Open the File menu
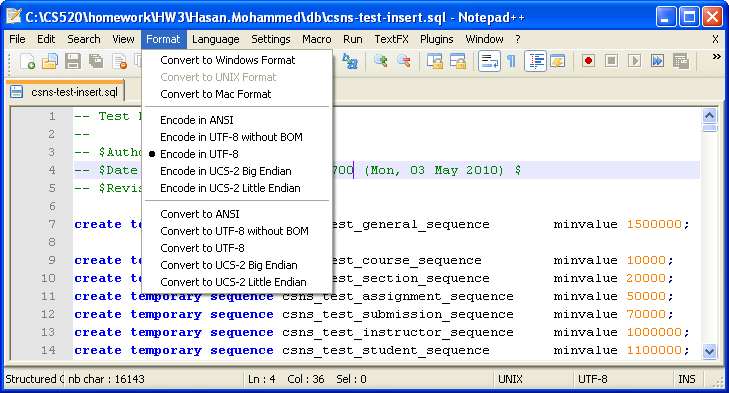729x393 pixels. click(x=17, y=39)
